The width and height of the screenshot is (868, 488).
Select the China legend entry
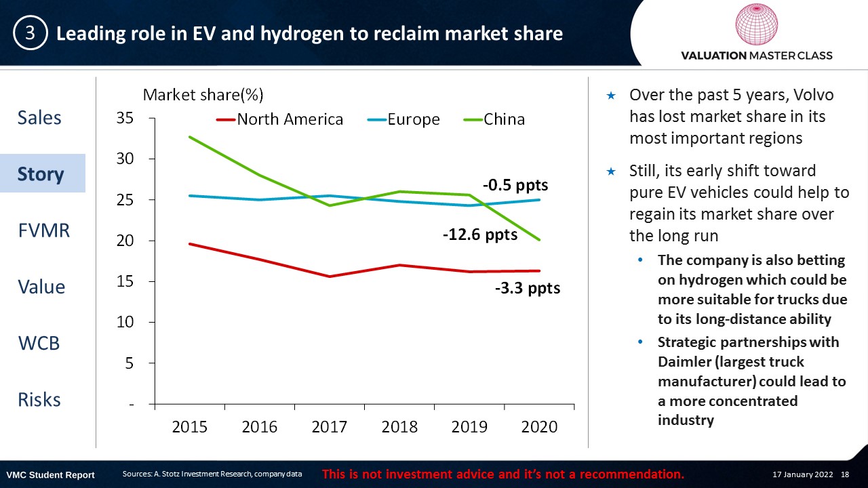coord(494,120)
